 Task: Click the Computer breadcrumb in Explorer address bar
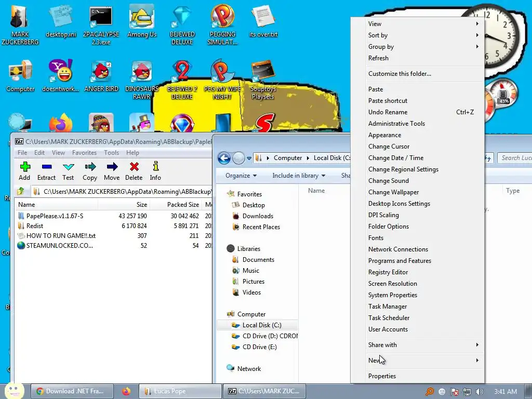pyautogui.click(x=288, y=158)
